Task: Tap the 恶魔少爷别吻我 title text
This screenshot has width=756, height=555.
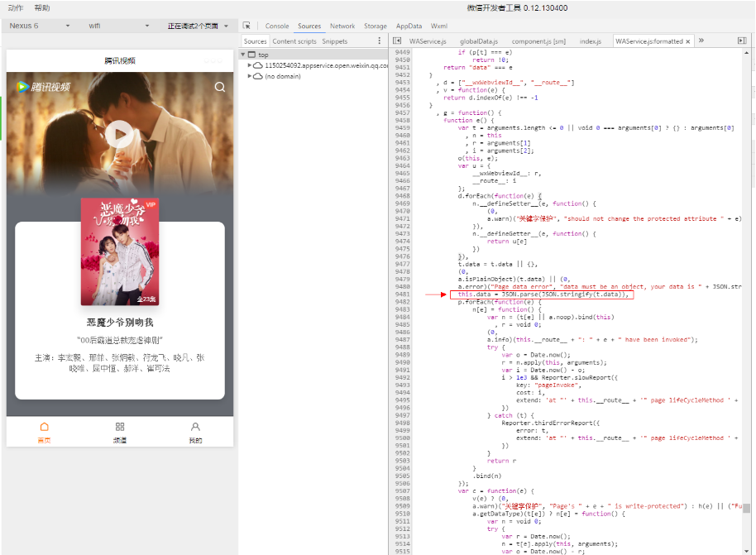Action: [120, 323]
